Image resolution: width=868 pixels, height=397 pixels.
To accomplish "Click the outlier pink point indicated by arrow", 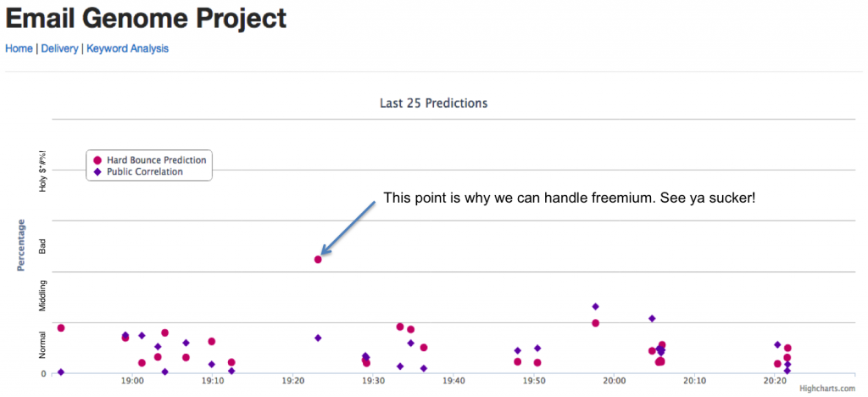I will point(318,260).
